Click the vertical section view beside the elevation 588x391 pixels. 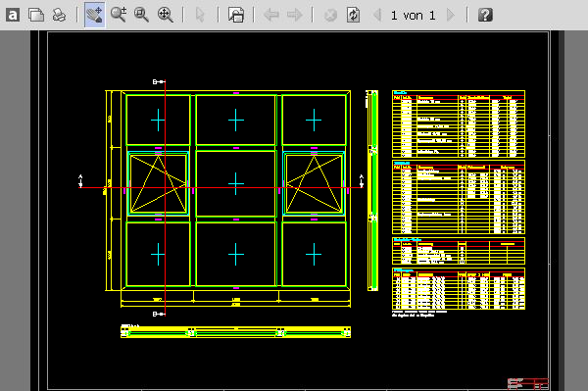[x=372, y=190]
